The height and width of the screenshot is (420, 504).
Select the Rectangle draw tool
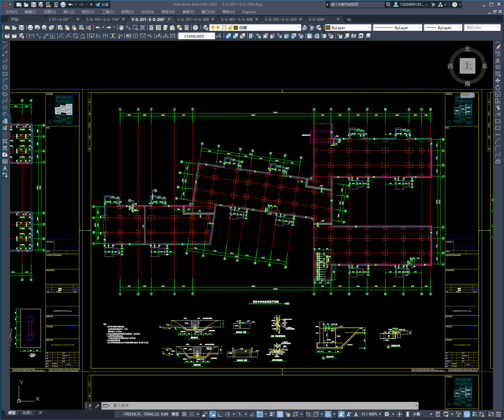tap(5, 74)
